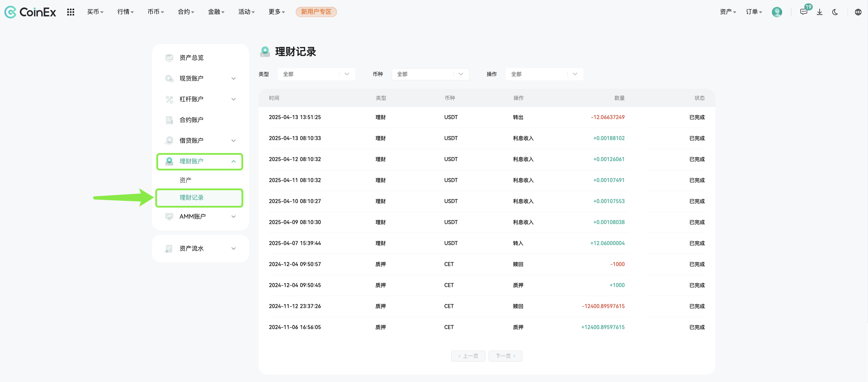Expand the 现货账户 chevron
Viewport: 868px width, 382px height.
point(234,79)
